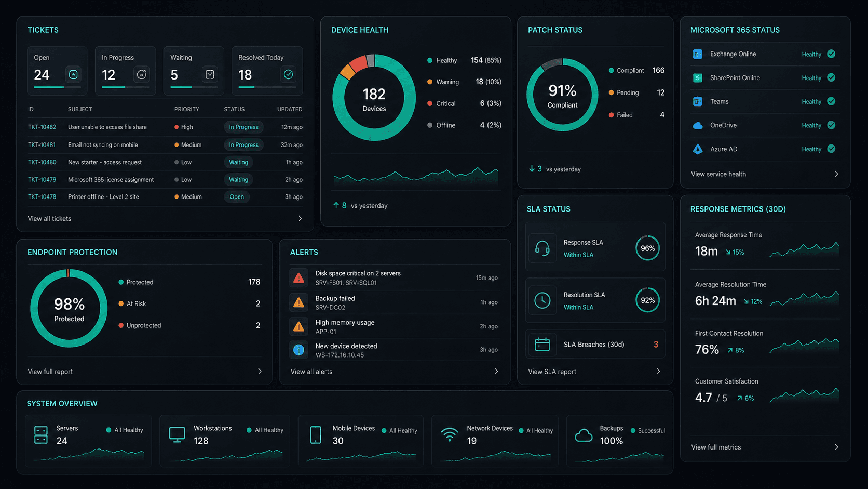
Task: Click the Unprotected legend entry
Action: tap(189, 326)
